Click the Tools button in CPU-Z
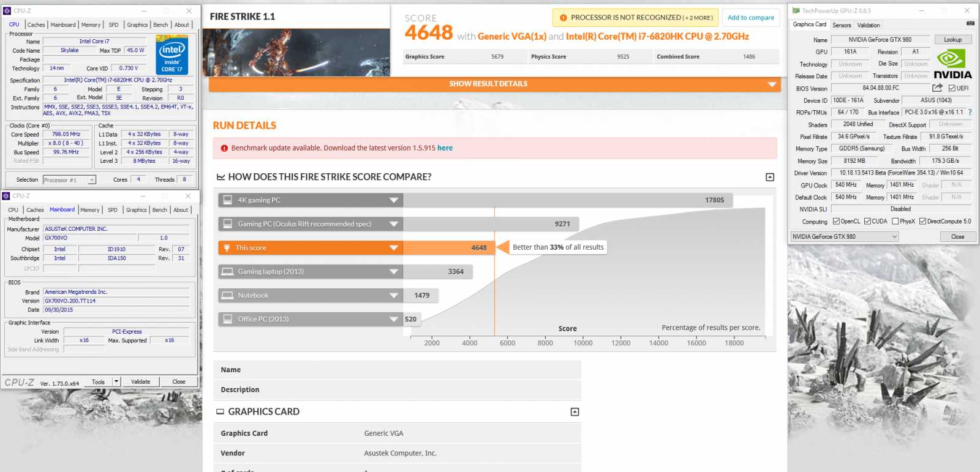Viewport: 980px width, 472px height. (x=98, y=381)
